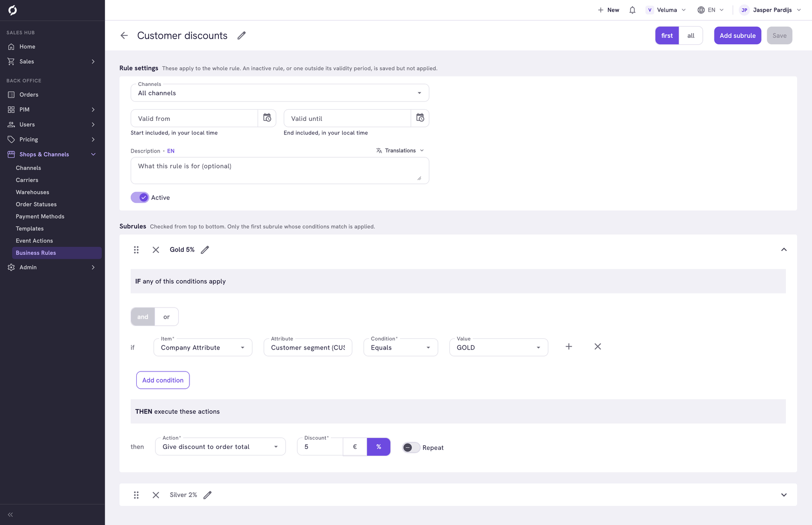
Task: Choose percent discount type
Action: pyautogui.click(x=379, y=447)
